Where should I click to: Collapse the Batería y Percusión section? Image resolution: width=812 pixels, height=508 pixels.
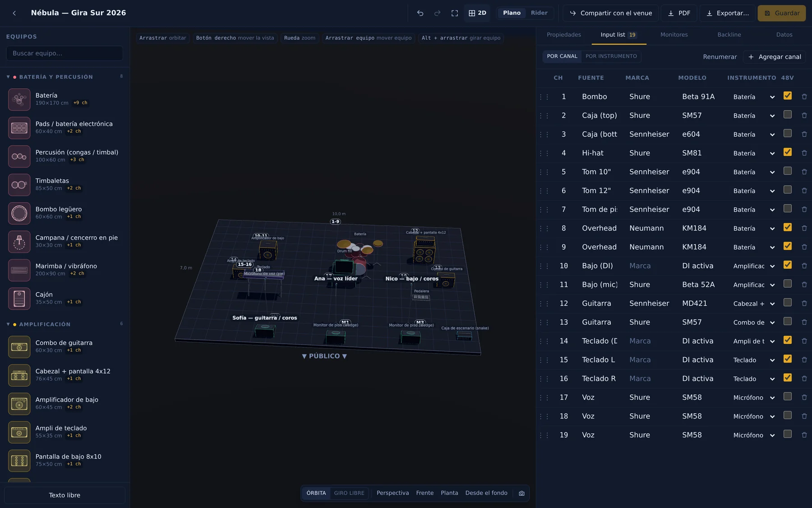[x=8, y=77]
